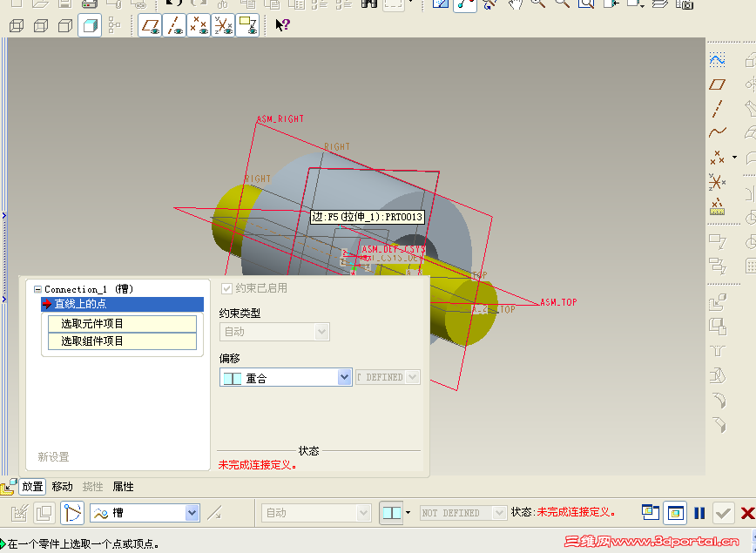756x553 pixels.
Task: Select the Datum Curve tool
Action: (x=718, y=132)
